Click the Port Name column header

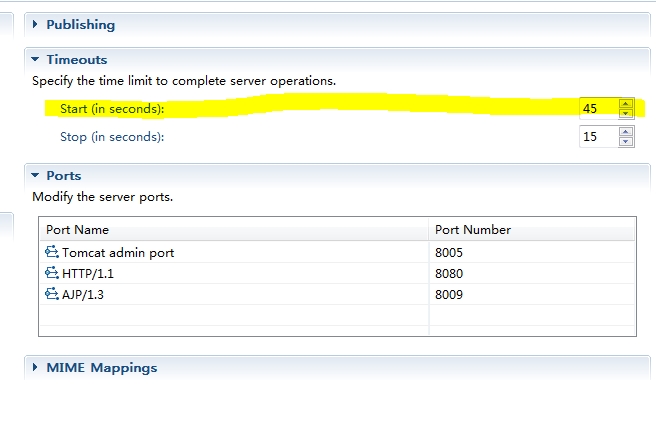[x=234, y=229]
